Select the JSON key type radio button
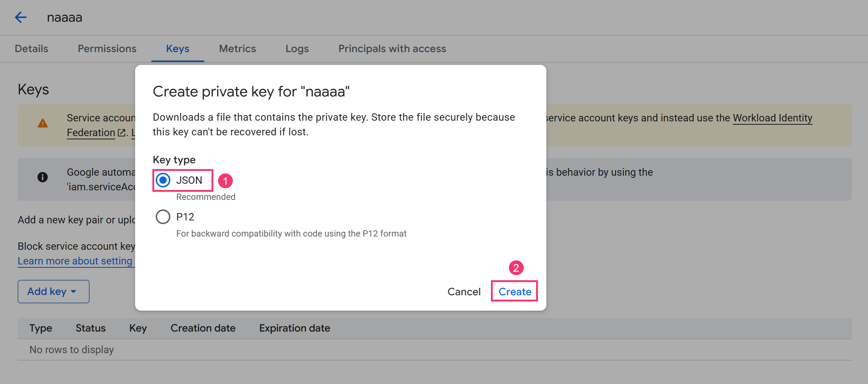 click(163, 180)
